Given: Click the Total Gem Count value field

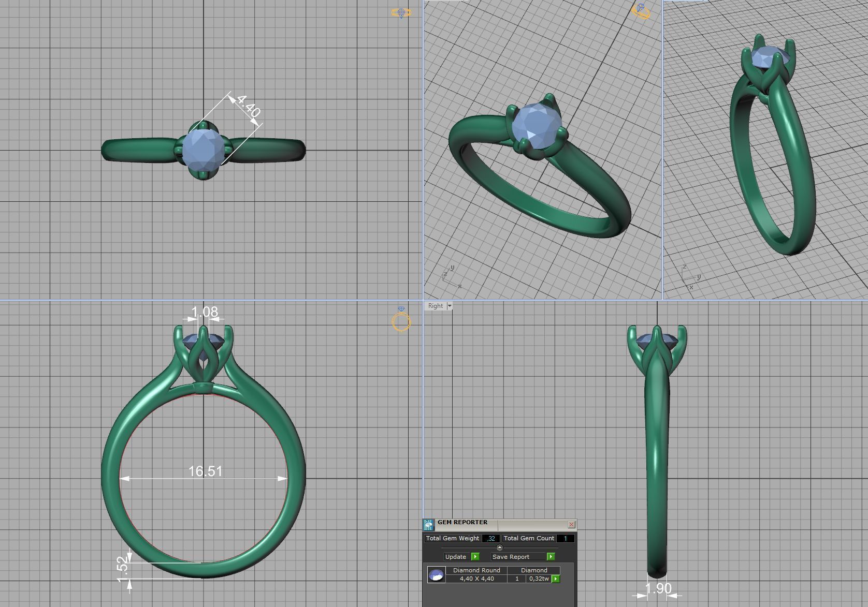Looking at the screenshot, I should 566,538.
